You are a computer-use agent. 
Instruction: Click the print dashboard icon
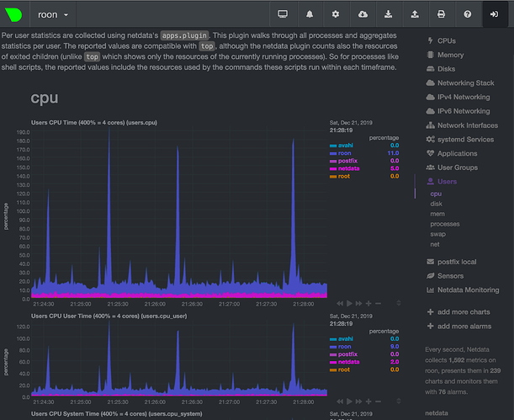click(x=441, y=14)
